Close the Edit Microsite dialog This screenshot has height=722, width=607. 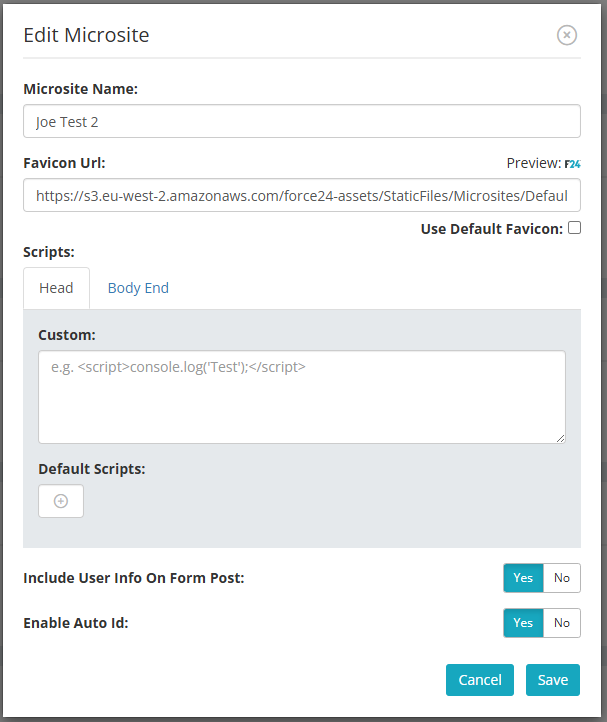566,35
